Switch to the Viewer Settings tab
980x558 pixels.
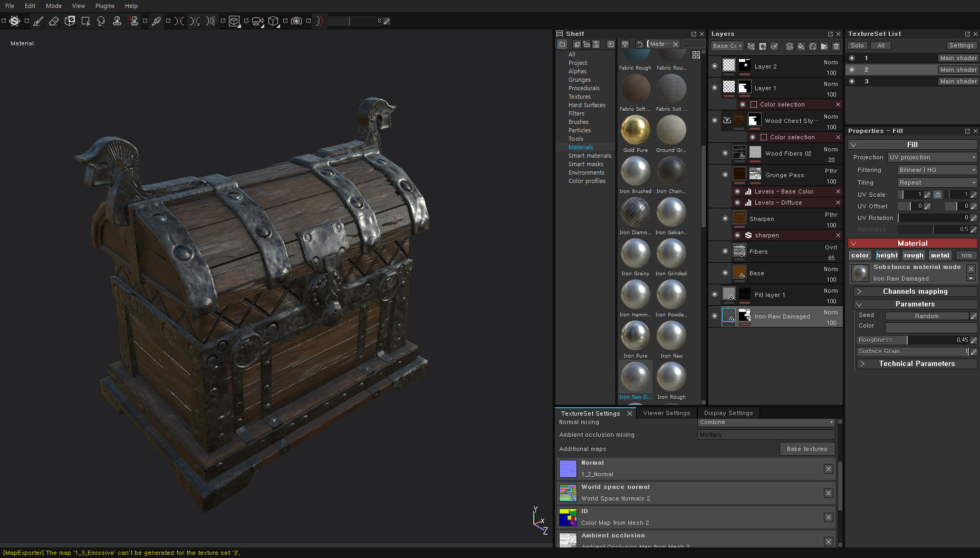pyautogui.click(x=666, y=413)
